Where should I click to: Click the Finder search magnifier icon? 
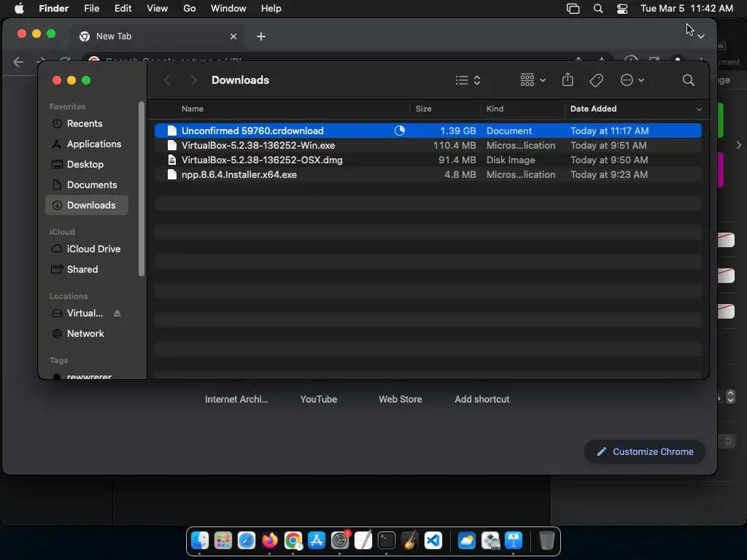pyautogui.click(x=688, y=80)
